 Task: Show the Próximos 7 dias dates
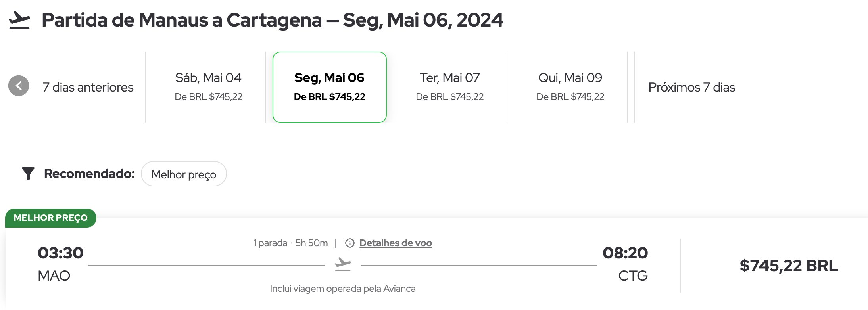point(691,87)
